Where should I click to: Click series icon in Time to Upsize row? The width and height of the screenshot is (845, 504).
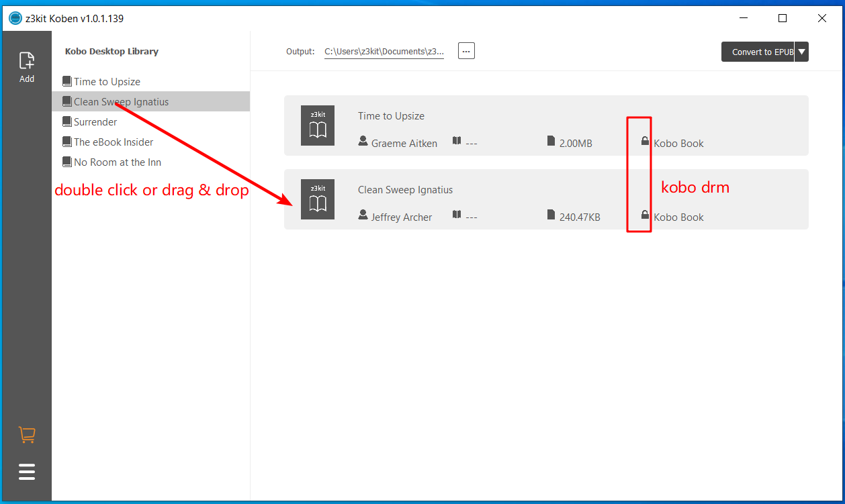(457, 141)
